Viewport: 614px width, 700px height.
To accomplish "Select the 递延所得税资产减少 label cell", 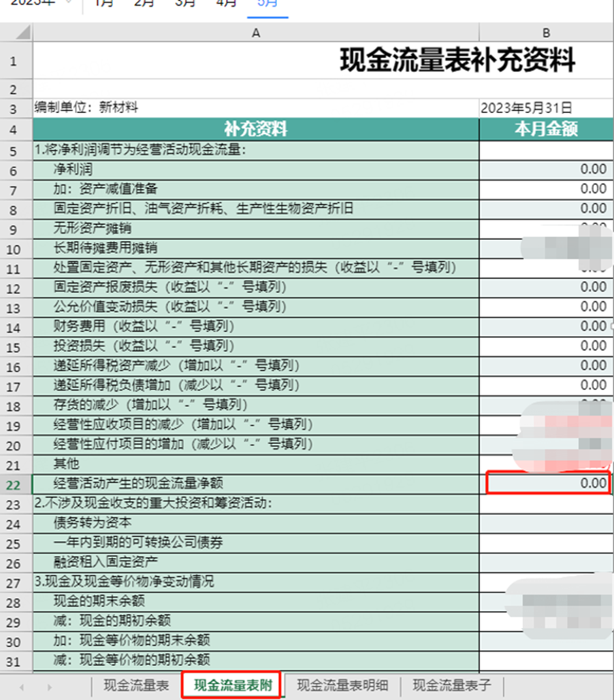I will 255,366.
